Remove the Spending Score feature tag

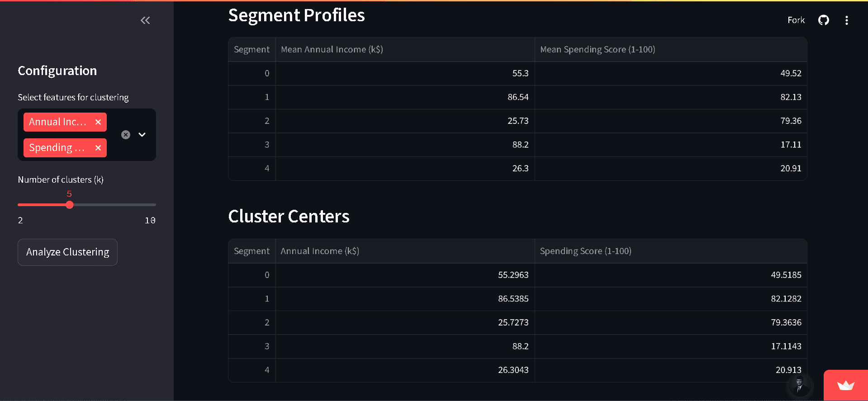pos(98,148)
